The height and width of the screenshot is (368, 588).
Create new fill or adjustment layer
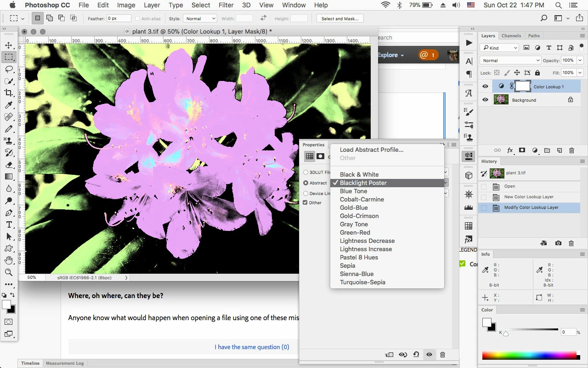(535, 150)
